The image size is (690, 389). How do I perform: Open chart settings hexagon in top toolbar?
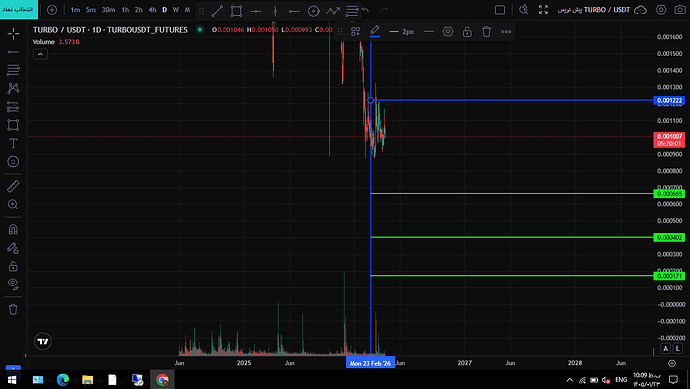661,10
